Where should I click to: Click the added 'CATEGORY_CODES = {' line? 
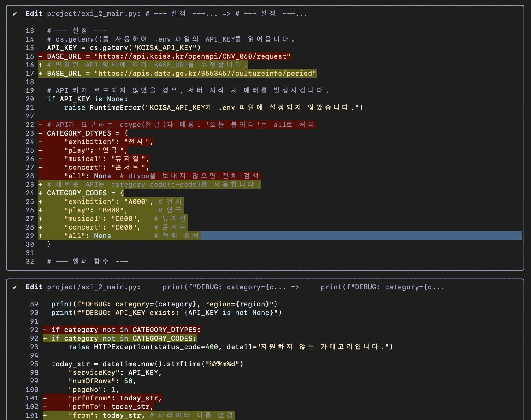pyautogui.click(x=81, y=193)
